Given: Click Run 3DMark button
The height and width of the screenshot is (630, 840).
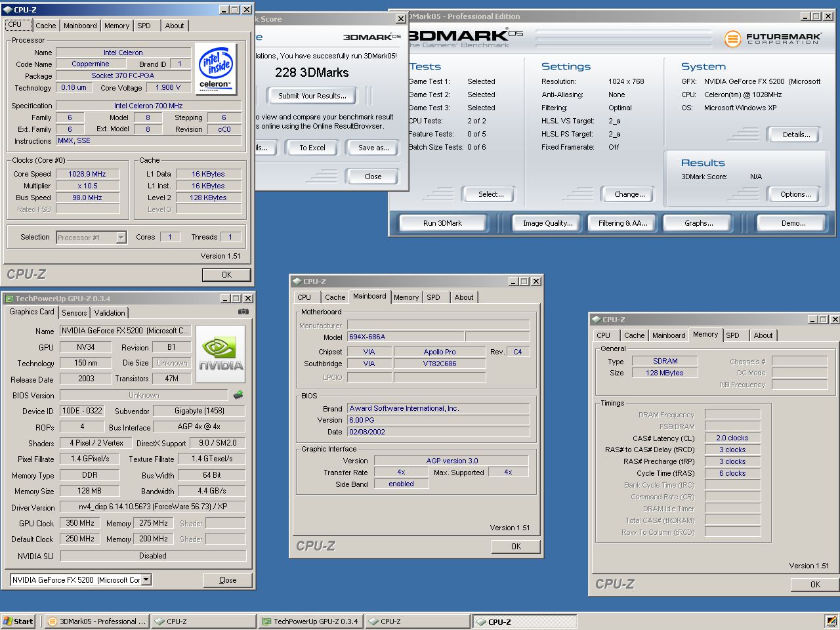Looking at the screenshot, I should tap(442, 223).
